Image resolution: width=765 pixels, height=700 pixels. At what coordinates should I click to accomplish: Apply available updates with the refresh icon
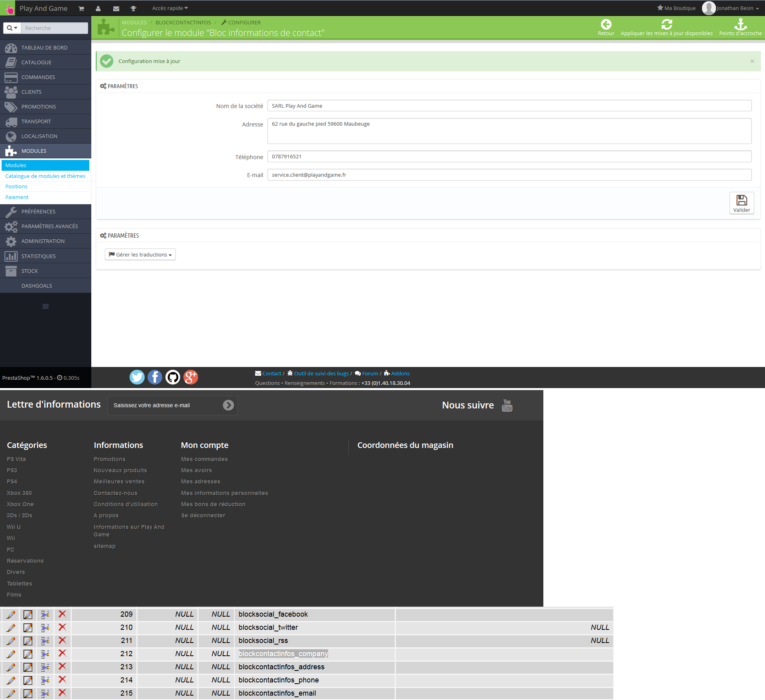click(667, 24)
